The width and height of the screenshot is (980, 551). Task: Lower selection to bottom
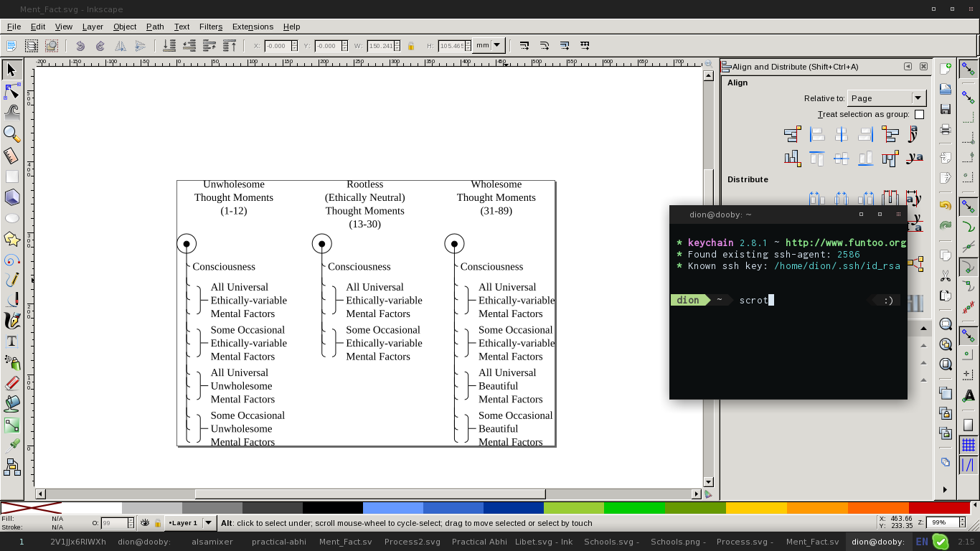tap(169, 45)
